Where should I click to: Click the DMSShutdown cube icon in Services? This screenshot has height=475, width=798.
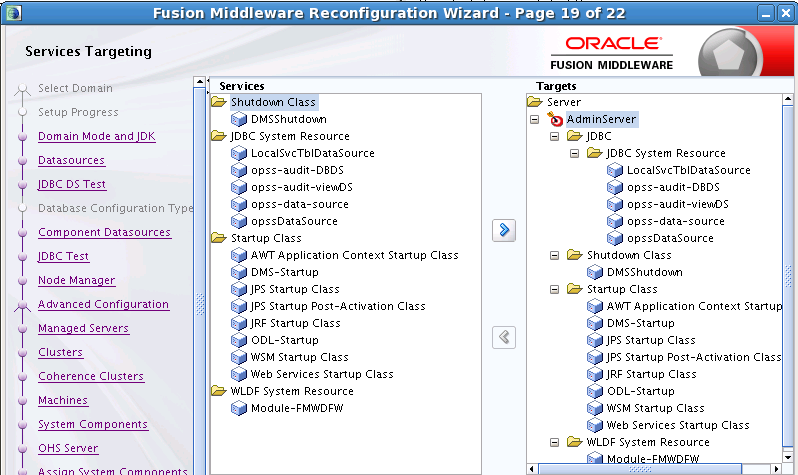point(239,119)
